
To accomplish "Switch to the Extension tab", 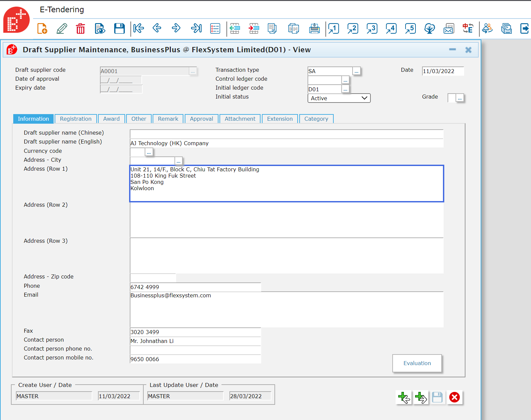I will (x=280, y=119).
